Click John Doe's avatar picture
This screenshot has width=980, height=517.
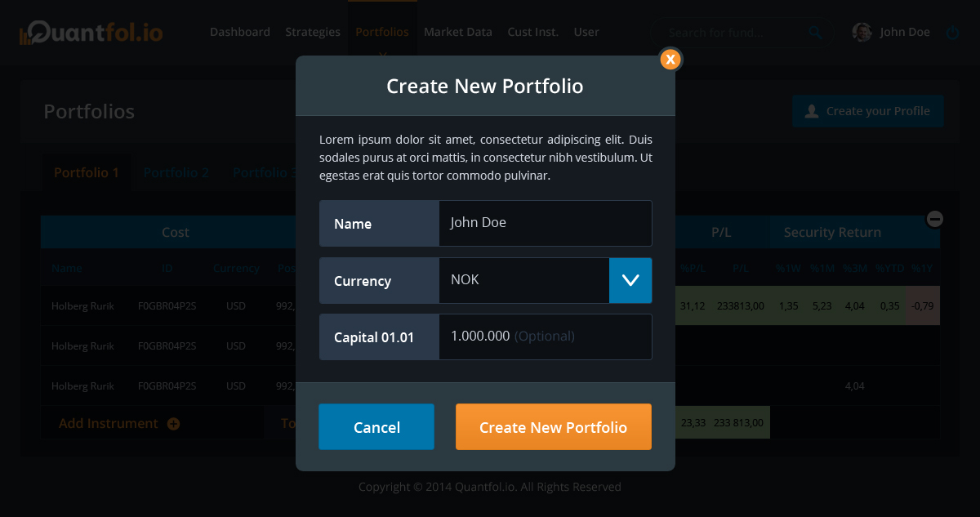point(862,33)
